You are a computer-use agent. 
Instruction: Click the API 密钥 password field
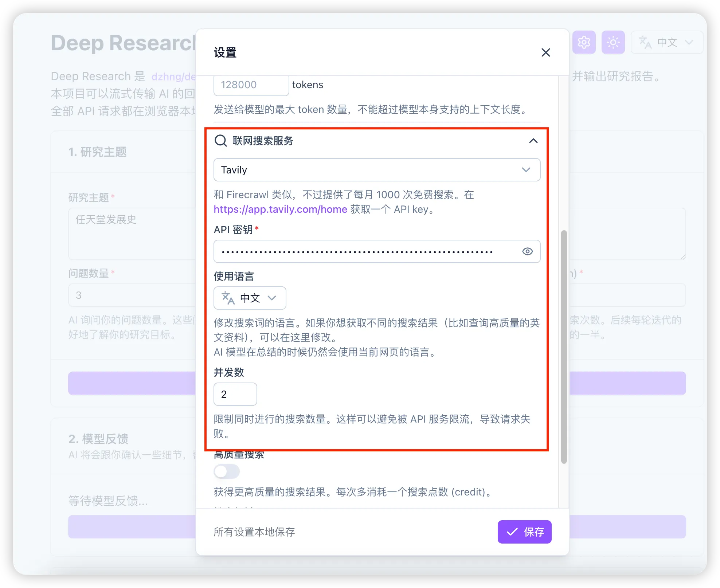(x=377, y=251)
